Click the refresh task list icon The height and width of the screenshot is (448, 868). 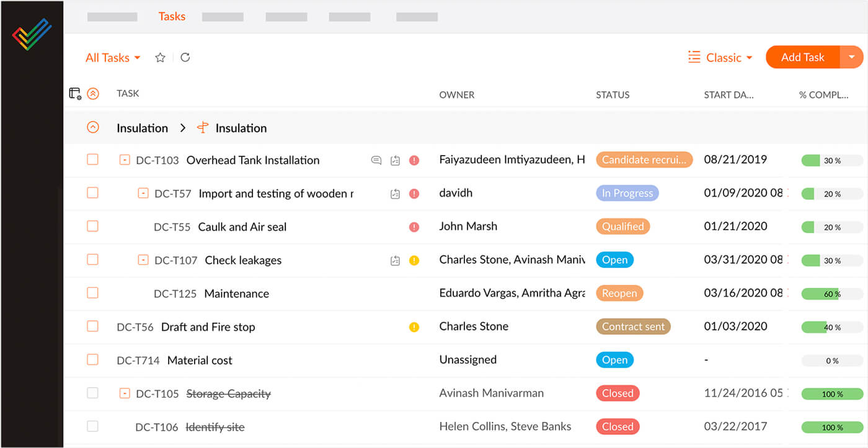coord(185,58)
